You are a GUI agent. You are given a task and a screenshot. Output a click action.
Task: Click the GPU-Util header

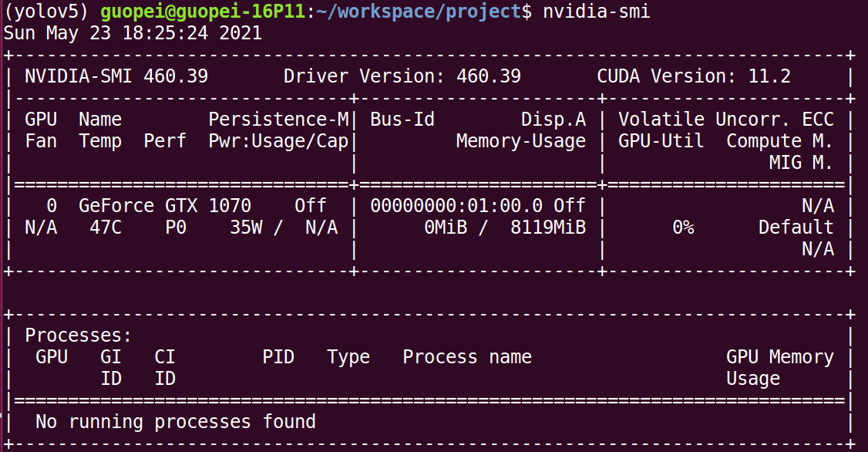point(661,140)
